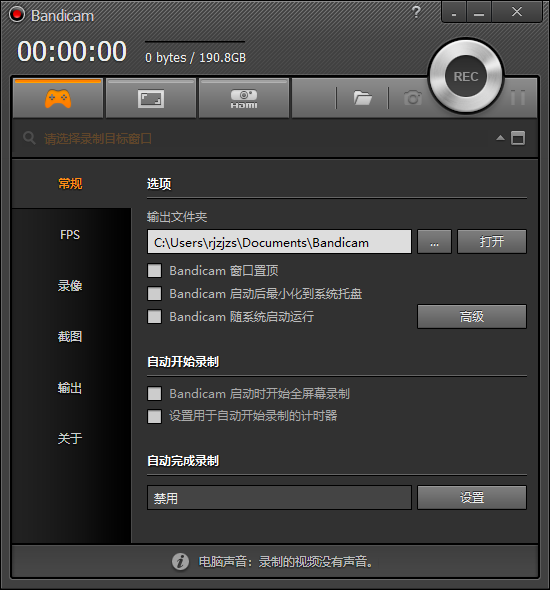Click the 请选择录制目标窗口 target bar
Viewport: 550px width, 590px height.
275,138
